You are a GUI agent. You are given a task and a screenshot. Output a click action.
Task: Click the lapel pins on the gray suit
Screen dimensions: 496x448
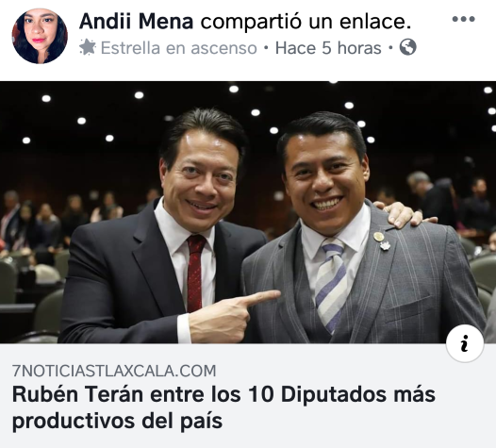[x=382, y=241]
